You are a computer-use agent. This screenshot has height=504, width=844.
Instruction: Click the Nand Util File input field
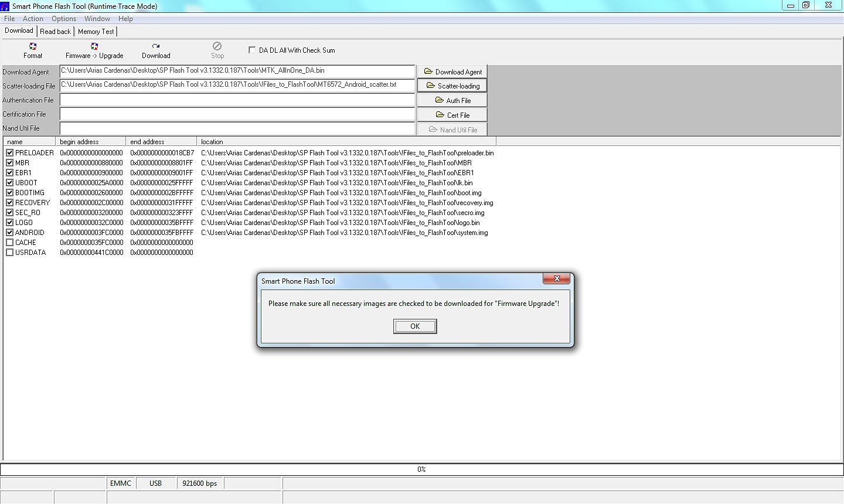click(x=237, y=128)
